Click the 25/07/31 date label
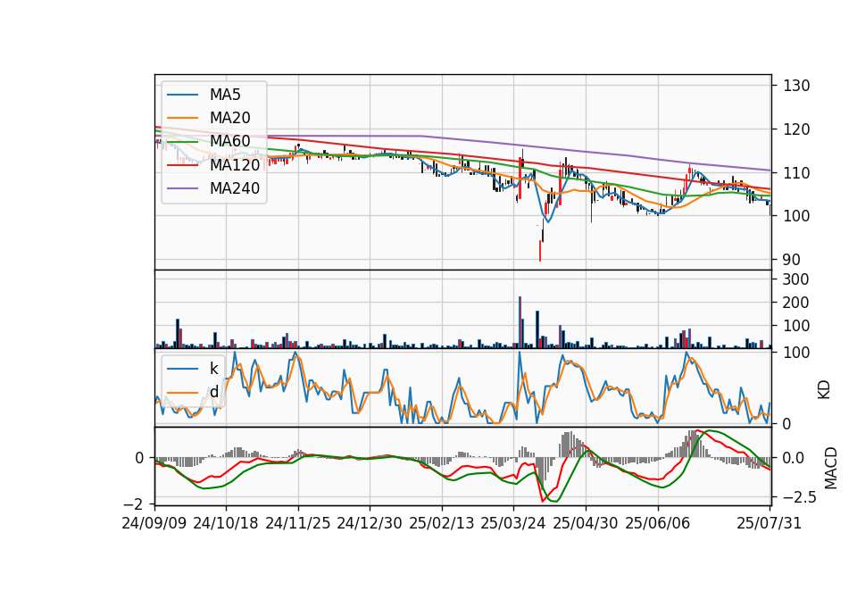The width and height of the screenshot is (857, 616). tap(769, 523)
